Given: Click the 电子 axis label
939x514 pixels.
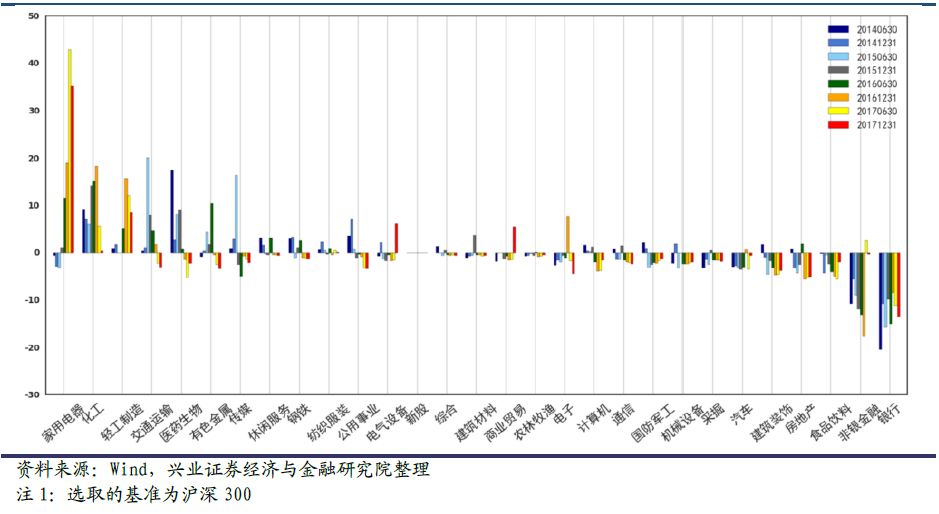Looking at the screenshot, I should pos(565,413).
